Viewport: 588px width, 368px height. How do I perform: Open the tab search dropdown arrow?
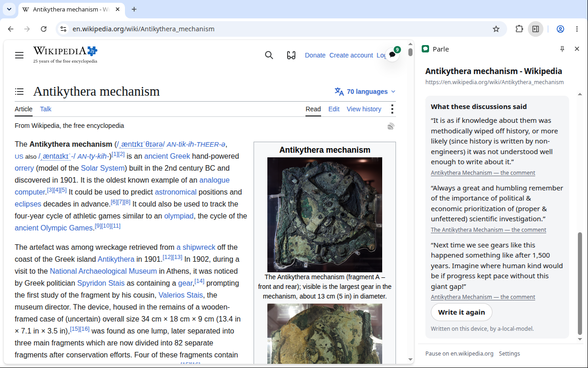pos(9,9)
